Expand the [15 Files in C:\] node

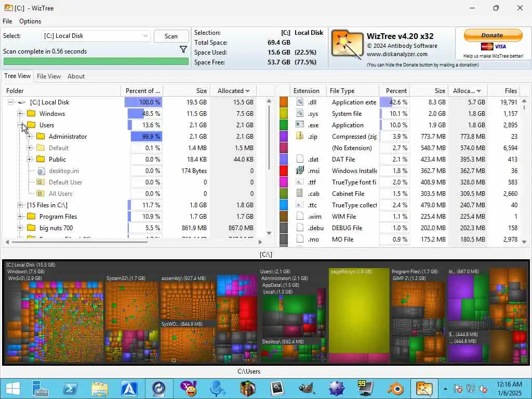click(x=20, y=205)
